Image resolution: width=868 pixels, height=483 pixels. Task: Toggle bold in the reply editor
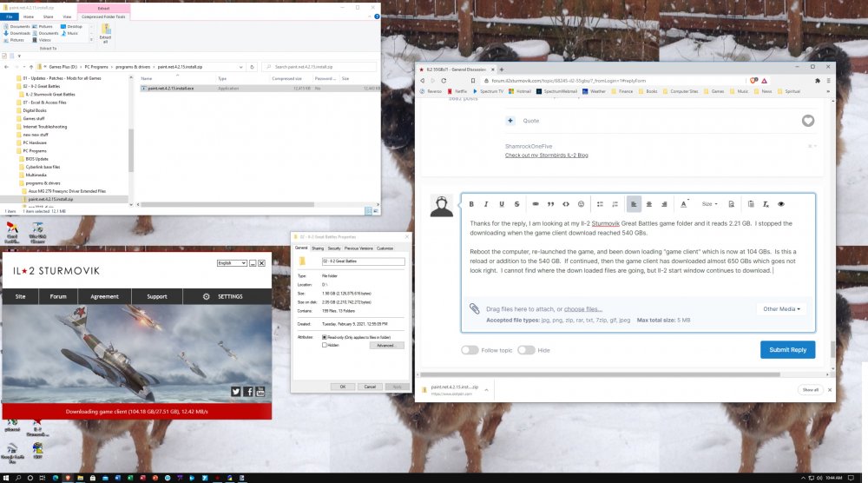click(x=471, y=204)
